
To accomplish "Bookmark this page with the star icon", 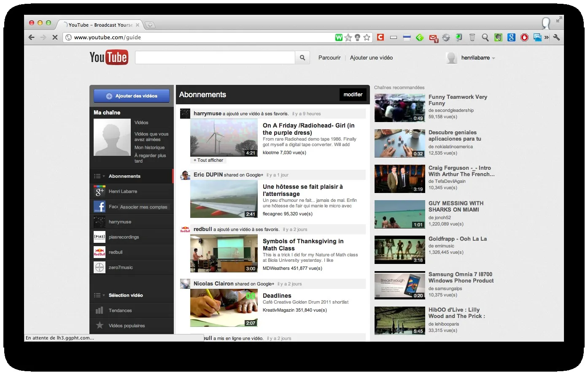I will point(367,37).
